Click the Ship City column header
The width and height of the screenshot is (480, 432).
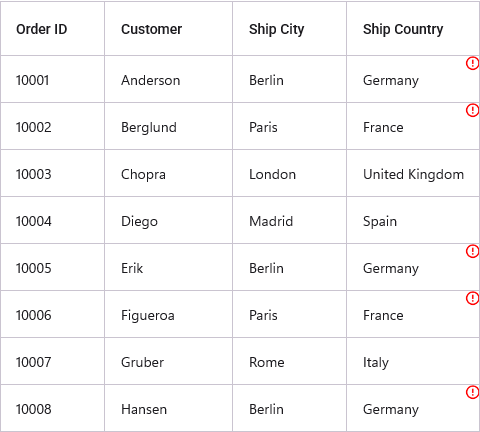pos(289,29)
